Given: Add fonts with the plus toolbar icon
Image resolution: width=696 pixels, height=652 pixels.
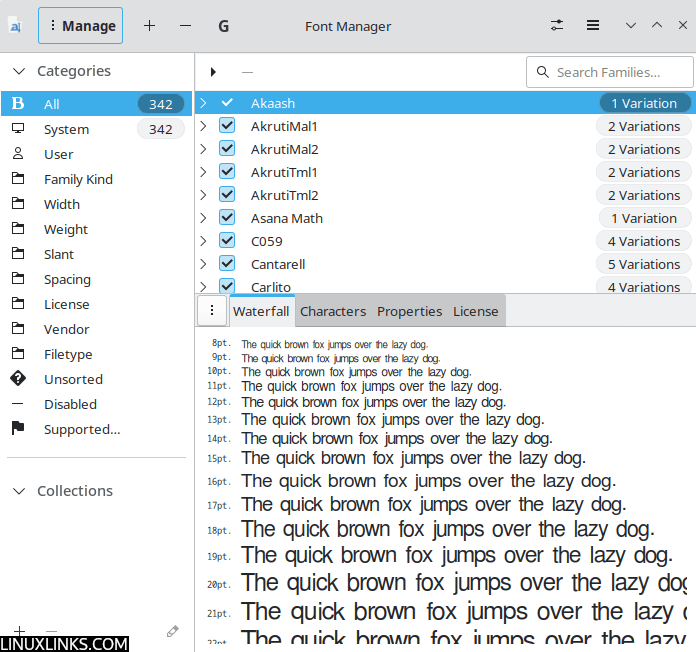Looking at the screenshot, I should [150, 26].
